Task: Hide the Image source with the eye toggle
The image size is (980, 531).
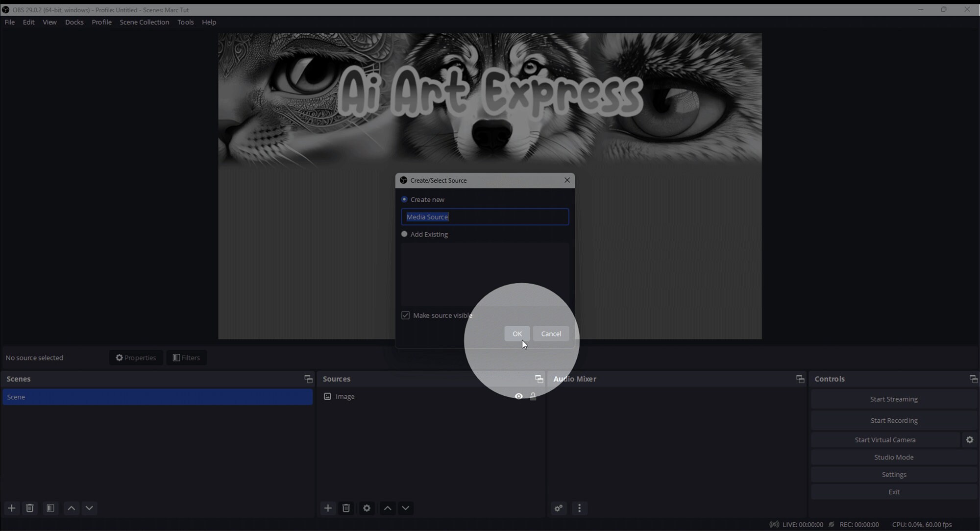Action: [518, 396]
